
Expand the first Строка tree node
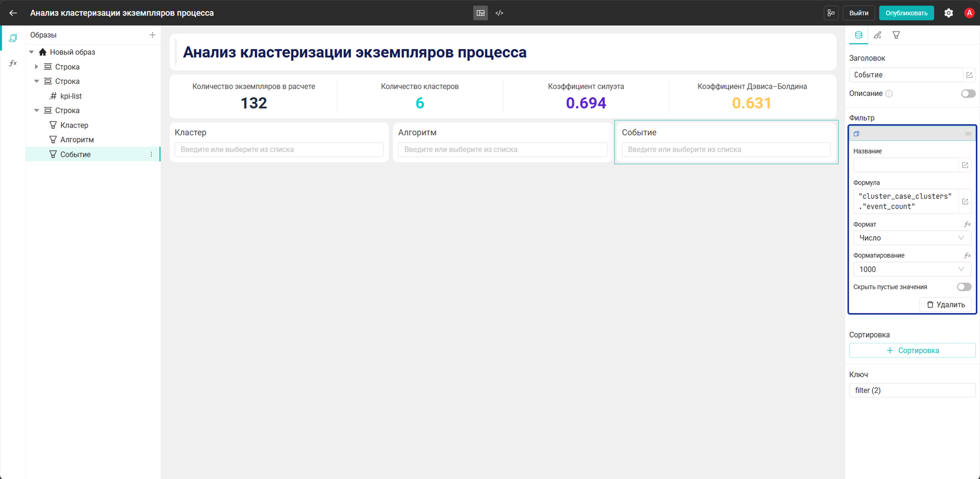click(x=37, y=67)
